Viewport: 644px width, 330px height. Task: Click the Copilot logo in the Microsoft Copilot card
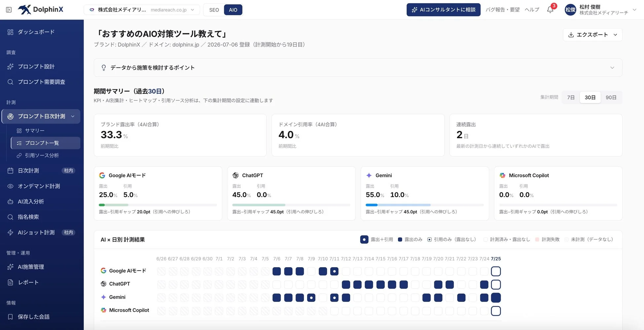pos(502,175)
